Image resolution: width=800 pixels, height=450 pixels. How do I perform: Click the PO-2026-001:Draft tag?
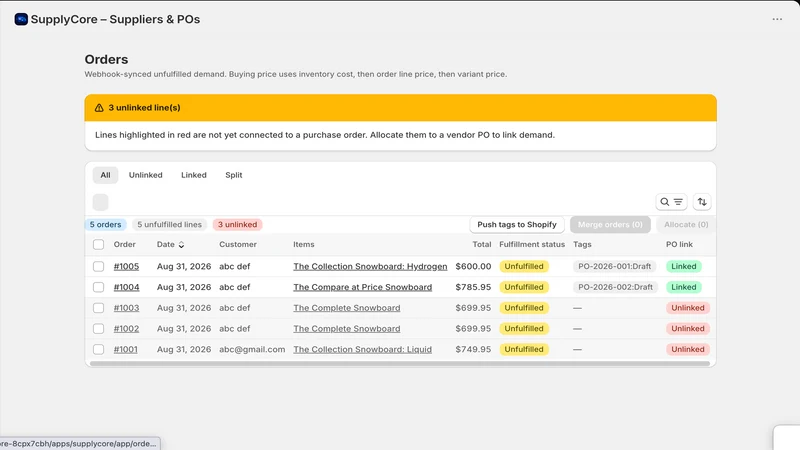tap(614, 266)
